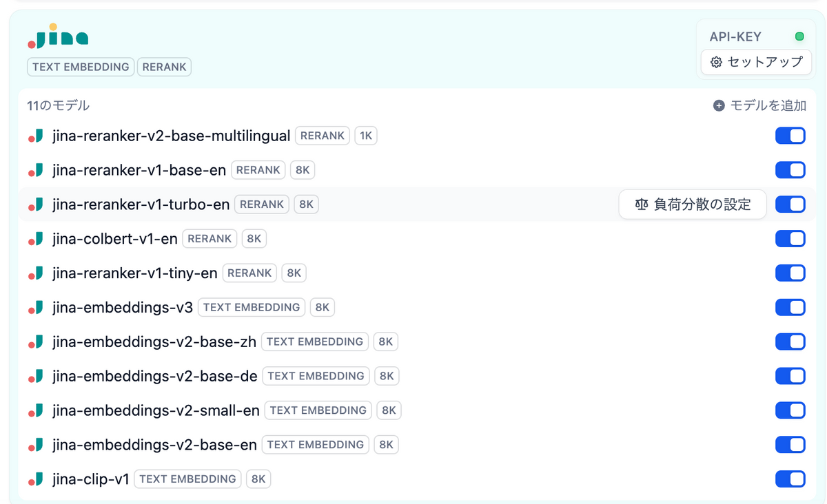The width and height of the screenshot is (827, 504).
Task: Disable the jina-reranker-v2-base-multilingual toggle
Action: [790, 136]
